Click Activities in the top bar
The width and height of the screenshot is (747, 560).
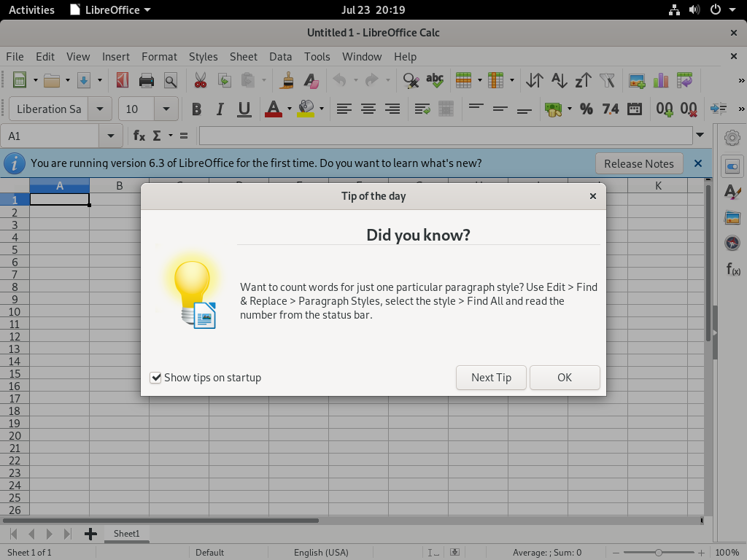pyautogui.click(x=31, y=10)
